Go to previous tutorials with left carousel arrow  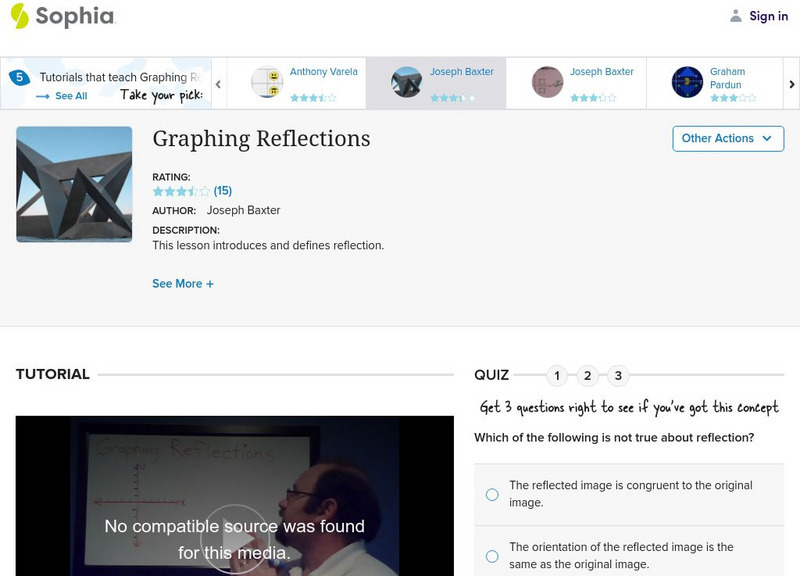(218, 84)
